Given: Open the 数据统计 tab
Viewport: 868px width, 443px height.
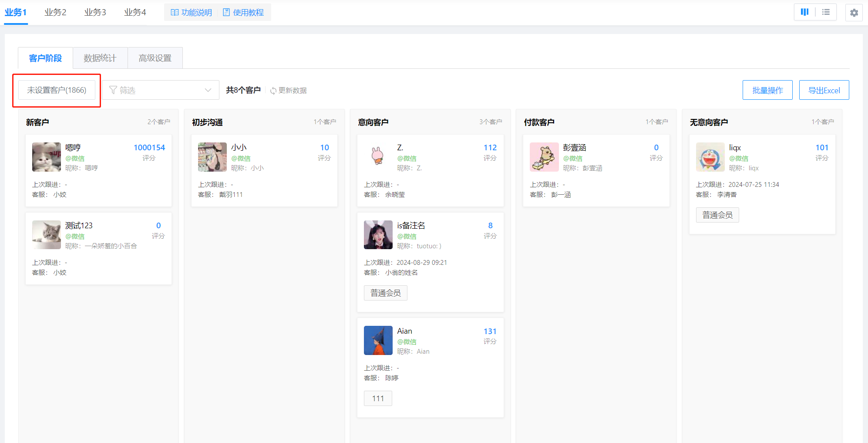Looking at the screenshot, I should click(x=100, y=58).
